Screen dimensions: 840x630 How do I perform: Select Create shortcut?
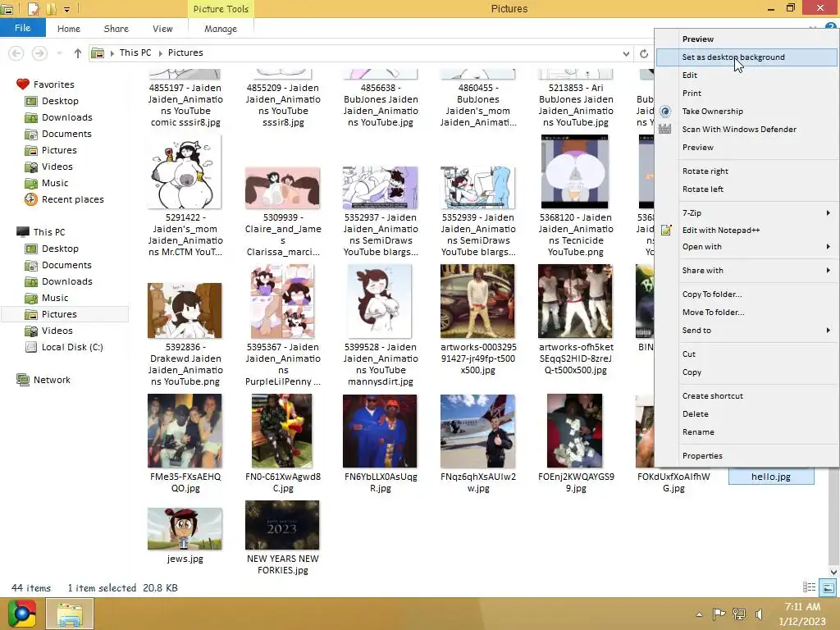click(746, 396)
